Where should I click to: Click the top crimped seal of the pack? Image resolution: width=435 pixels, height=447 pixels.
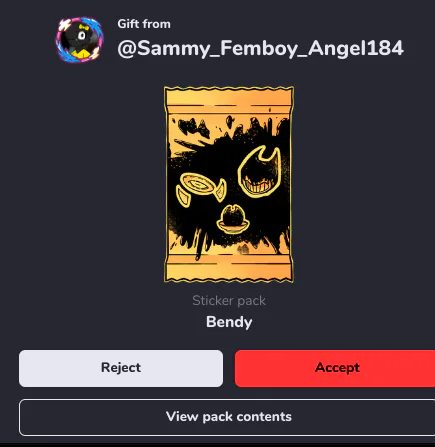point(229,97)
